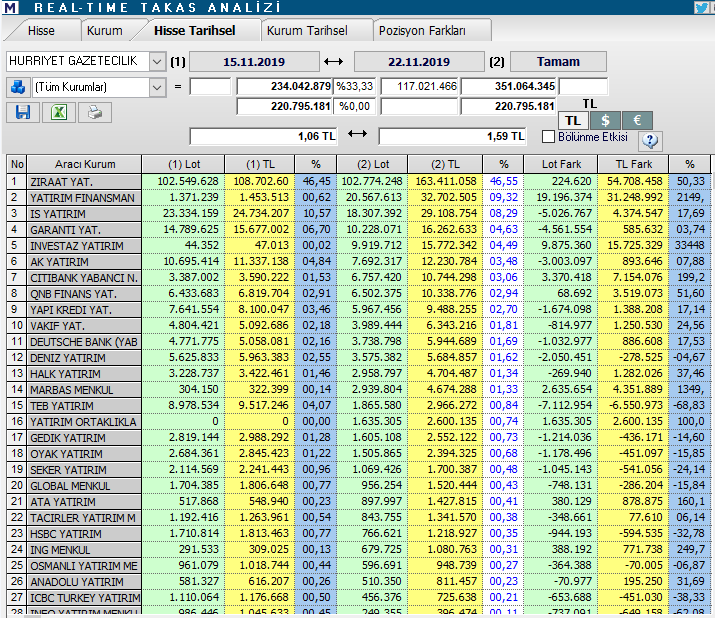The height and width of the screenshot is (618, 715).
Task: Switch currency to euro toggle
Action: click(x=637, y=120)
